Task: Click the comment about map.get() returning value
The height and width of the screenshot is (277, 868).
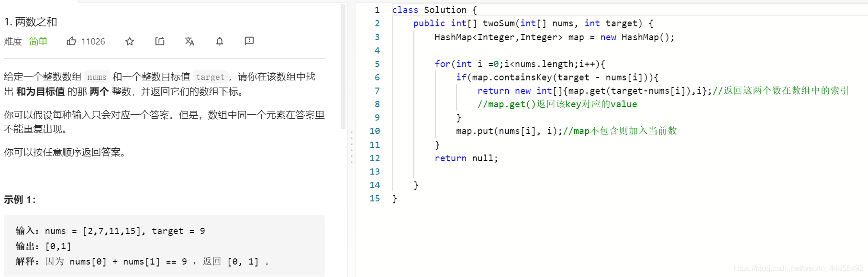Action: click(557, 104)
